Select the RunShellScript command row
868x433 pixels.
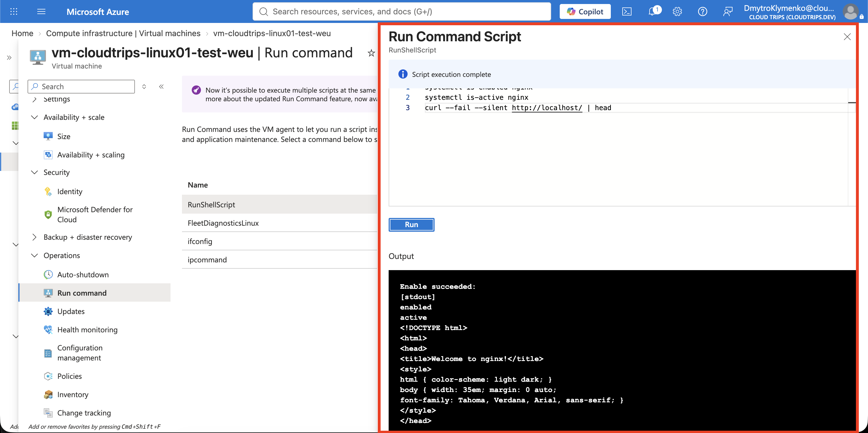click(x=279, y=204)
